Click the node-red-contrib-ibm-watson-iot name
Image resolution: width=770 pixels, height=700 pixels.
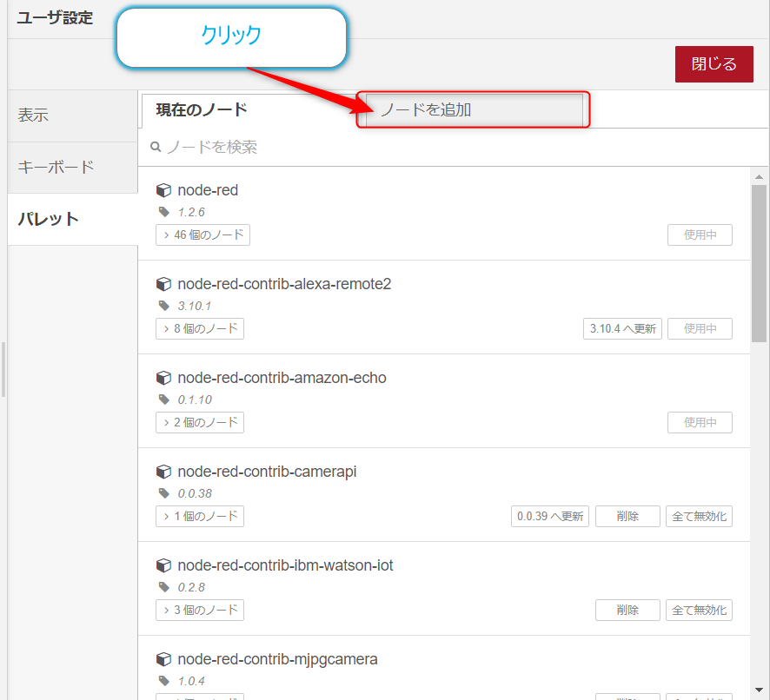(x=285, y=565)
